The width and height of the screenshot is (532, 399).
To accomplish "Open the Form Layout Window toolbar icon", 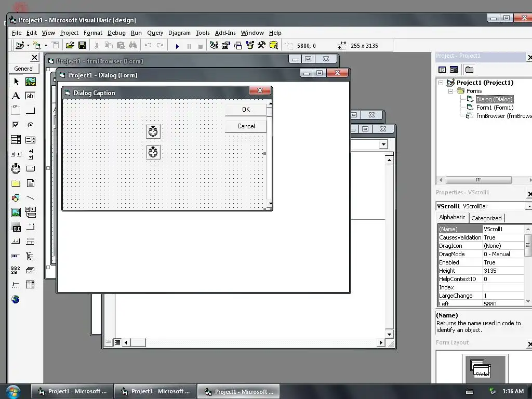I will point(238,45).
